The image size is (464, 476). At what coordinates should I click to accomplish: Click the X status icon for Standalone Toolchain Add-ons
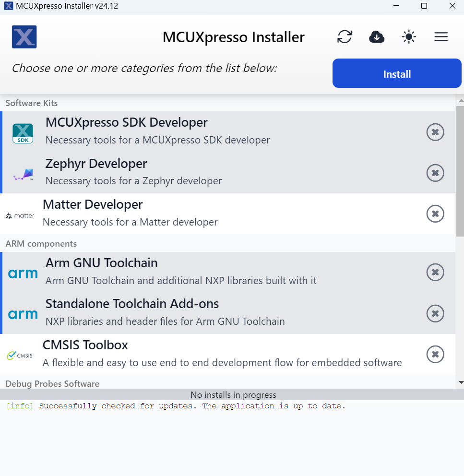[x=435, y=313]
